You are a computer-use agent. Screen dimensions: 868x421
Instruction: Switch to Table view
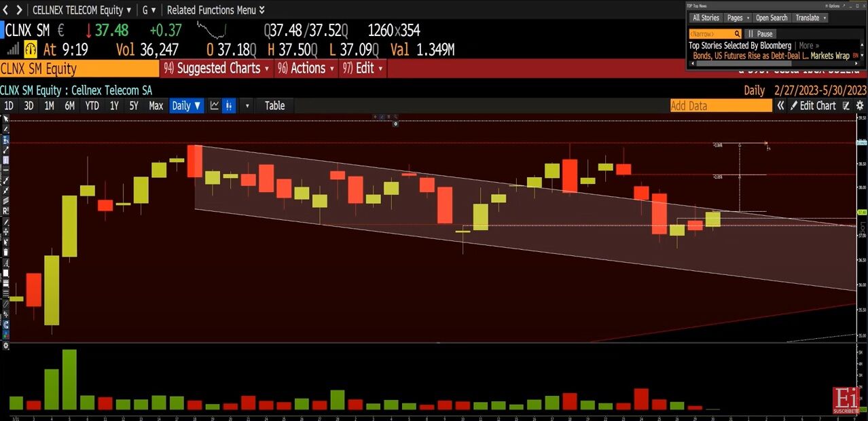(x=274, y=105)
